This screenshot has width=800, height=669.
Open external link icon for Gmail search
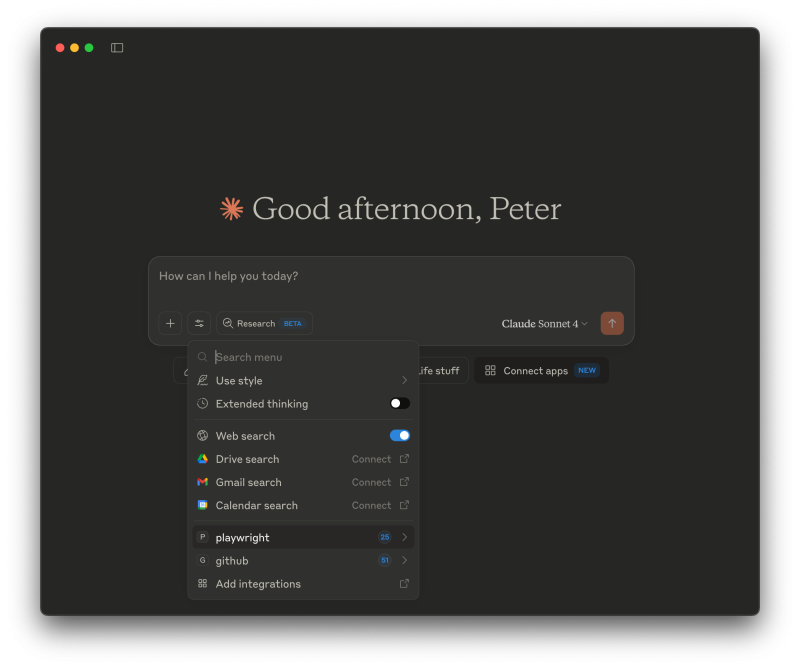404,482
